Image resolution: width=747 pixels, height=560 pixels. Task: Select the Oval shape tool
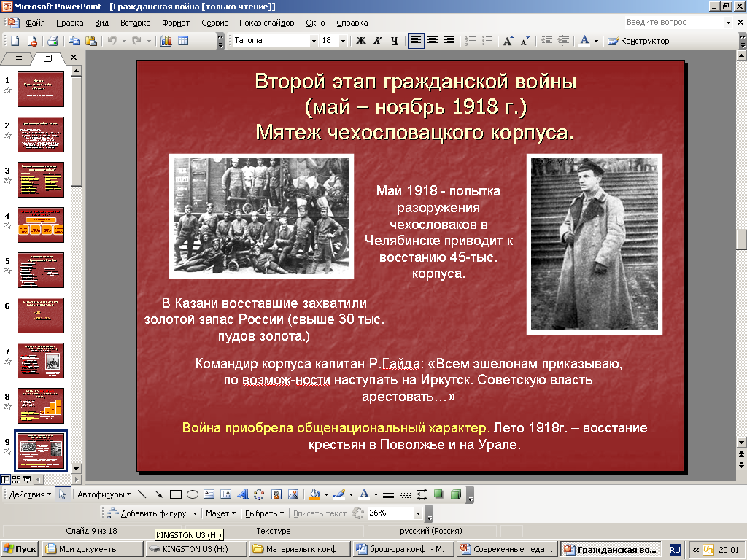pos(193,494)
